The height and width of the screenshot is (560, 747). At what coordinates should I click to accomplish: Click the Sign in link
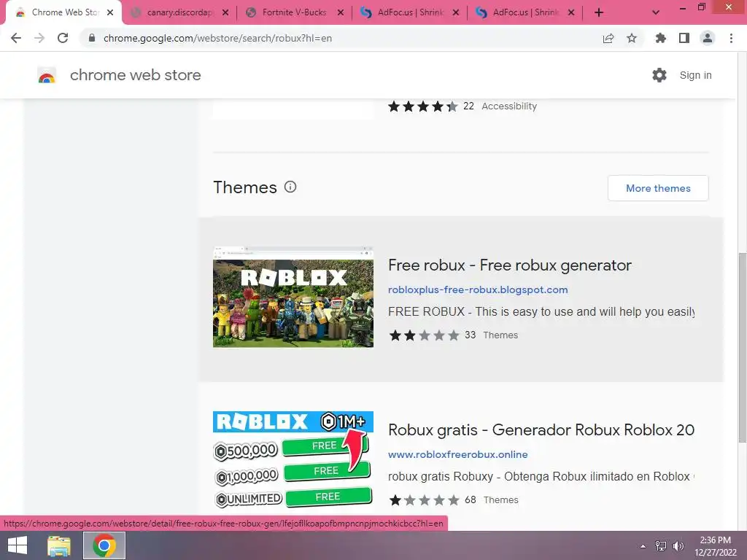click(695, 75)
